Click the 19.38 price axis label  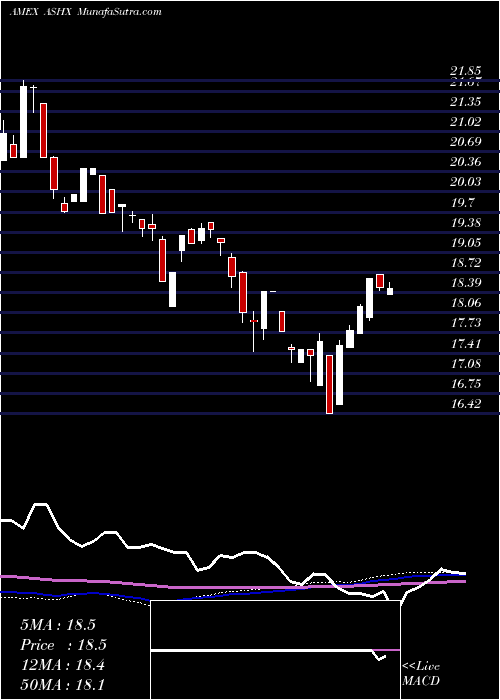tap(466, 223)
